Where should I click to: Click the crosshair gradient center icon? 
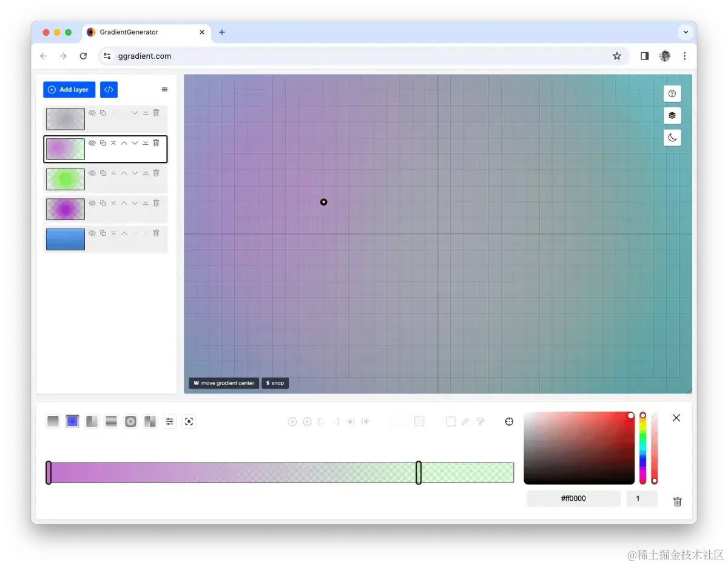(509, 421)
